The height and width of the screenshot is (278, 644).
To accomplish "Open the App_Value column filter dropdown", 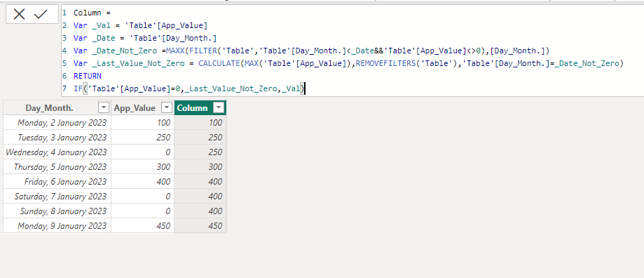I will click(167, 107).
